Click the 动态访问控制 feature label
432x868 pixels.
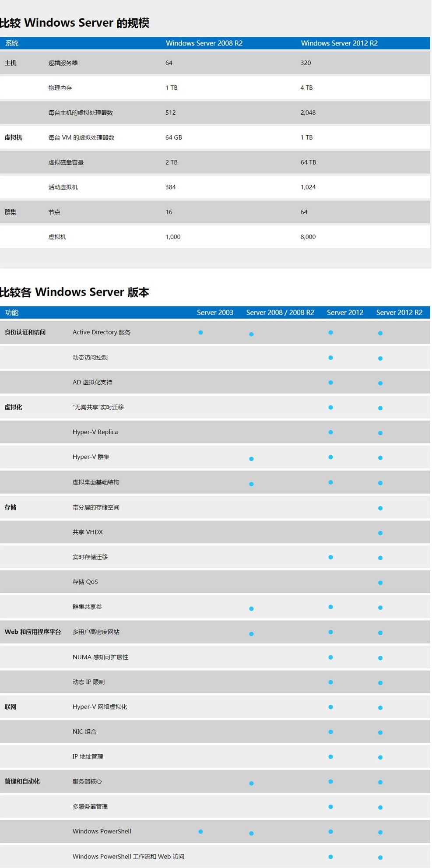coord(90,358)
